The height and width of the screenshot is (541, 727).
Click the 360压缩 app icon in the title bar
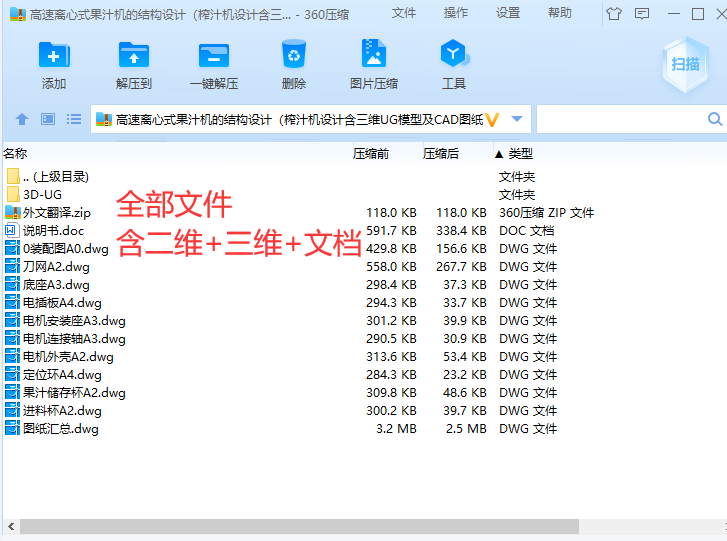click(18, 14)
